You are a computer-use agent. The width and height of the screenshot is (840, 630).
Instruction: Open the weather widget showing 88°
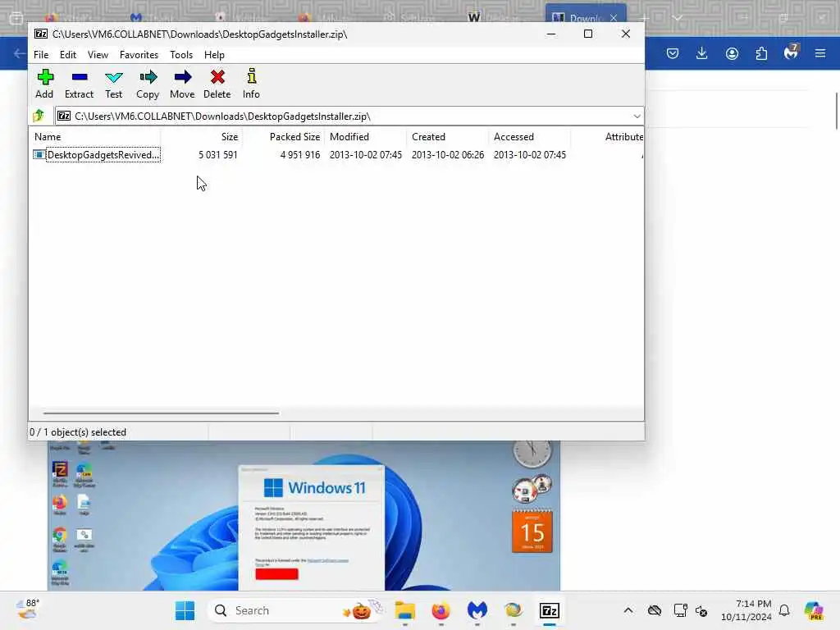(28, 610)
